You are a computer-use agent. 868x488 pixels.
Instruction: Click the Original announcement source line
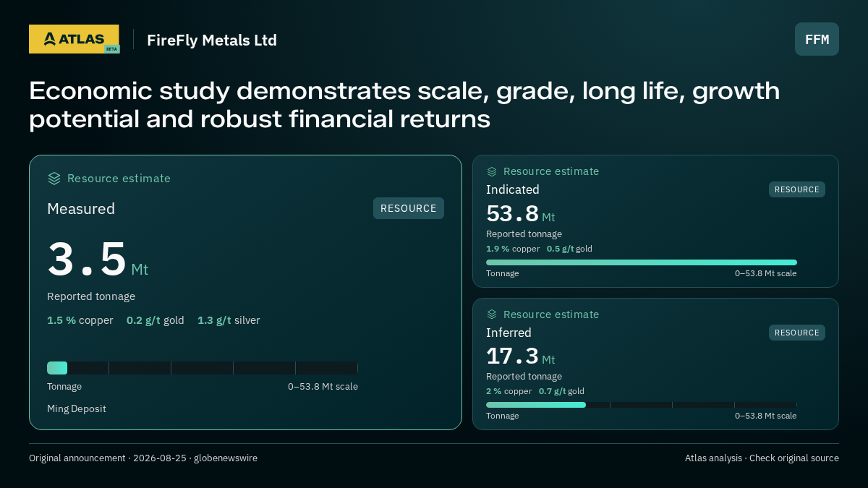143,458
